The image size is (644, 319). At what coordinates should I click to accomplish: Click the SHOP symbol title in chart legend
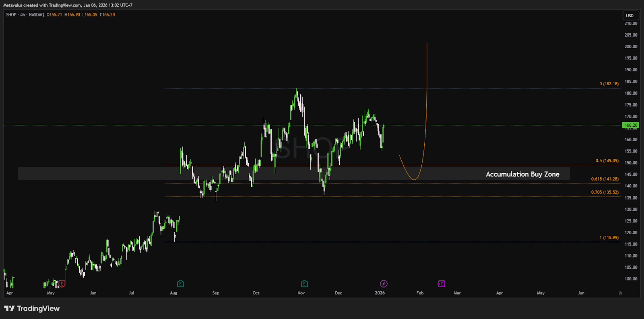point(11,14)
